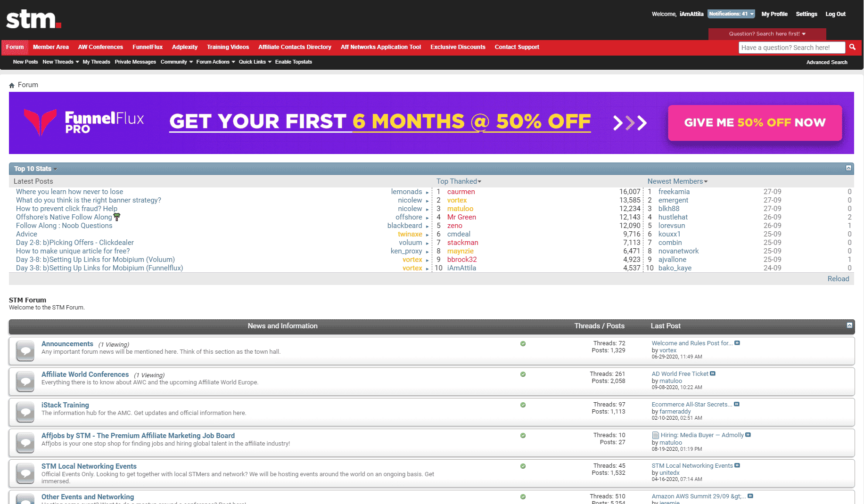Screen dimensions: 864x504
Task: Open freekamia in Newest Members
Action: pos(674,192)
